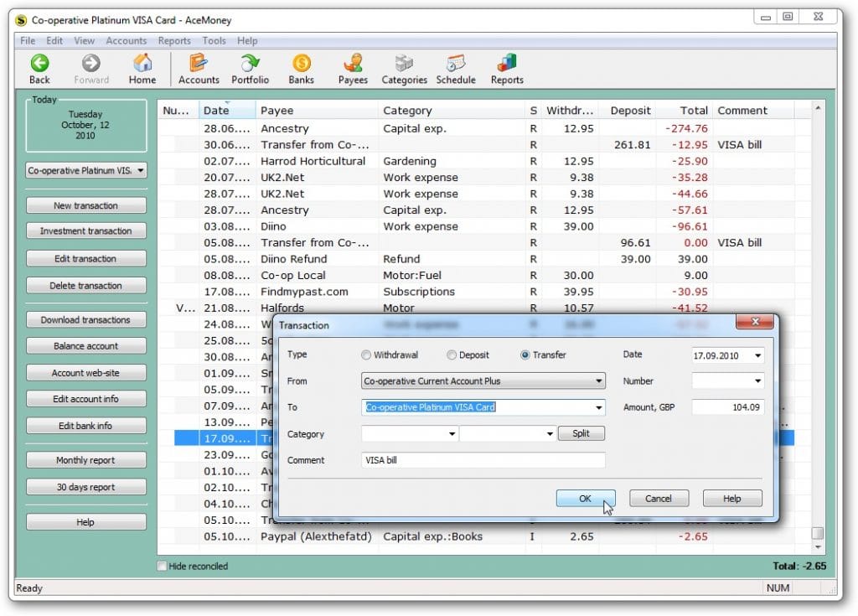Image resolution: width=858 pixels, height=616 pixels.
Task: Open the From account dropdown
Action: (x=598, y=380)
